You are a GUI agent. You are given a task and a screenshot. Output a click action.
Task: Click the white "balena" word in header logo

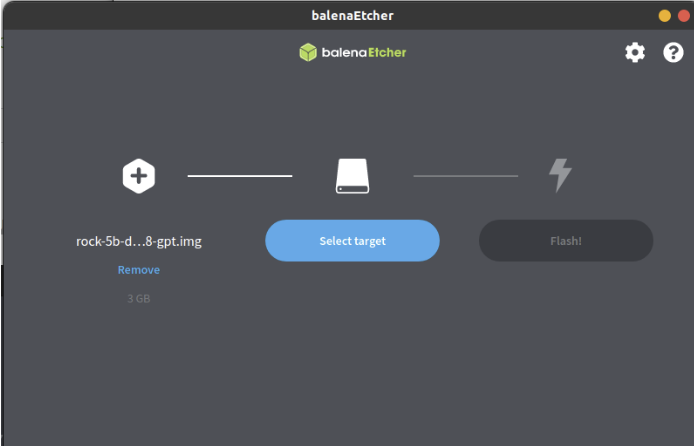344,53
